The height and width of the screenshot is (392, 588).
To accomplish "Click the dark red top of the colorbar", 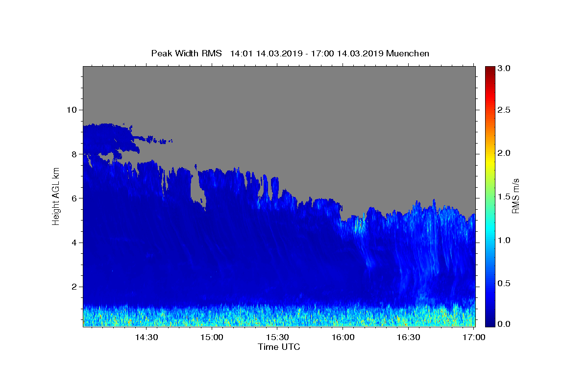I will click(x=490, y=70).
